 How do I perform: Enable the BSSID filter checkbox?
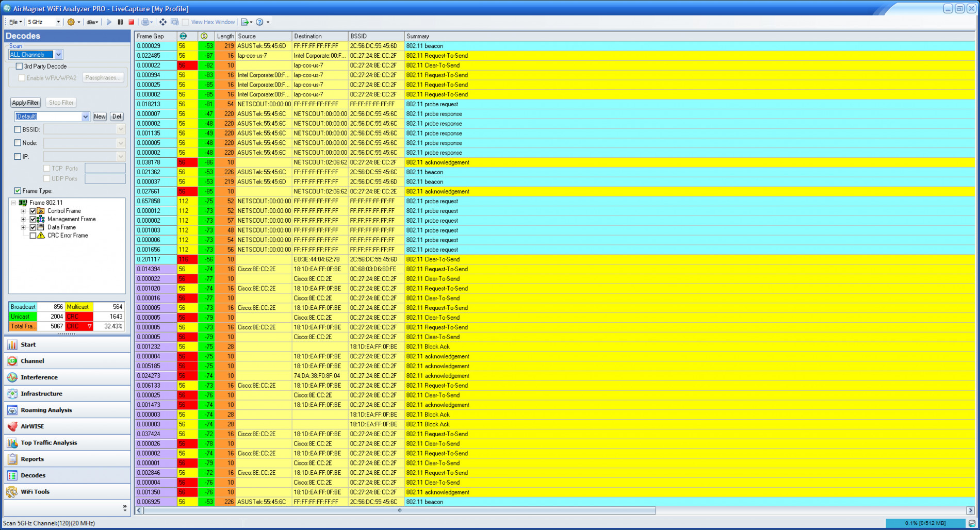(18, 130)
